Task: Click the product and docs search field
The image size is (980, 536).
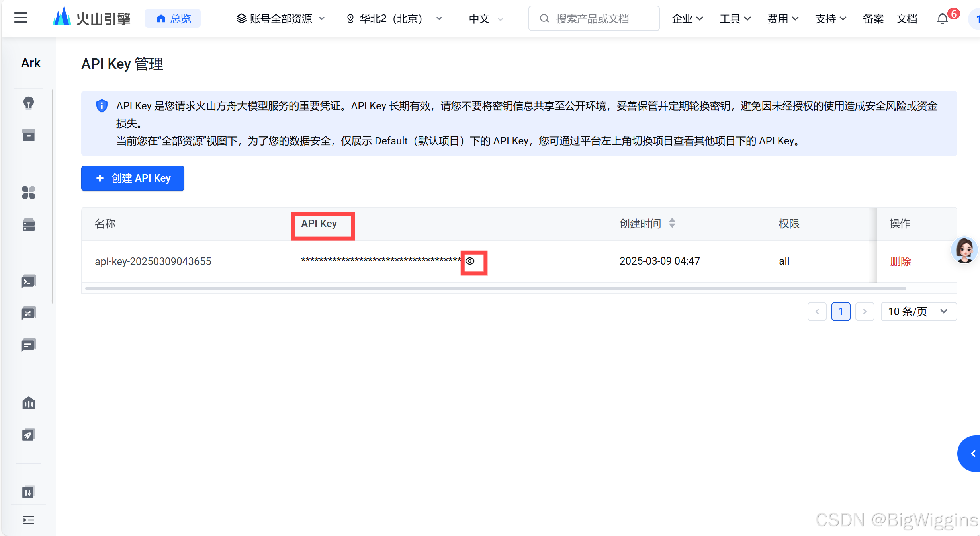Action: 594,19
